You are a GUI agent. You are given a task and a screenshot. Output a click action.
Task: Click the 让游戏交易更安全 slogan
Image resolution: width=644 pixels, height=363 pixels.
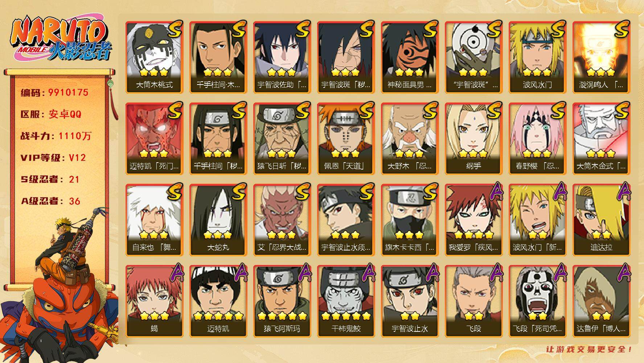(x=590, y=350)
